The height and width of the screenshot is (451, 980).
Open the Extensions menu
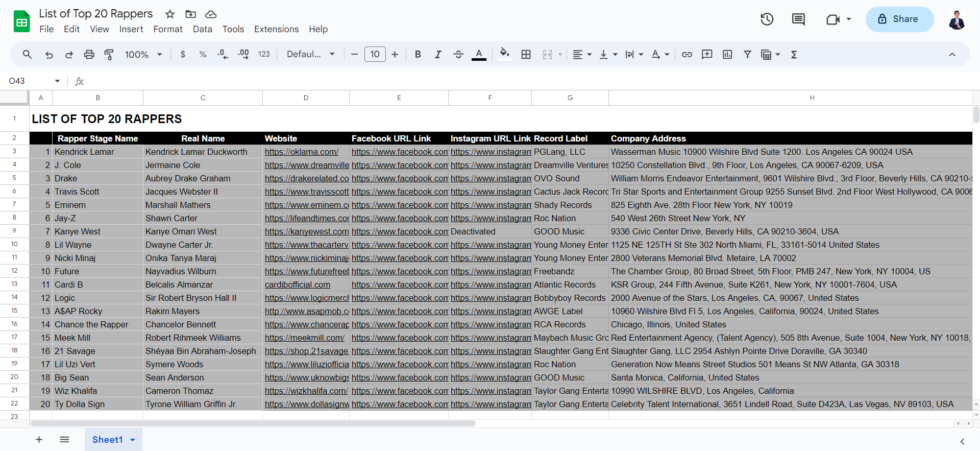(x=276, y=29)
